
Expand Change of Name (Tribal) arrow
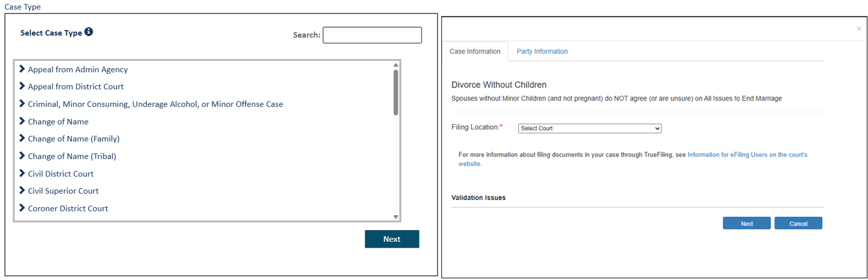[x=22, y=156]
